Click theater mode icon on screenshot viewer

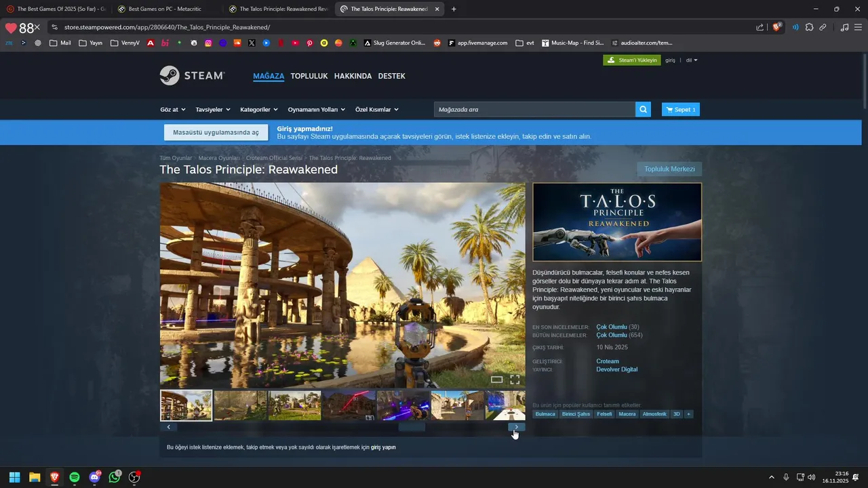pyautogui.click(x=496, y=380)
